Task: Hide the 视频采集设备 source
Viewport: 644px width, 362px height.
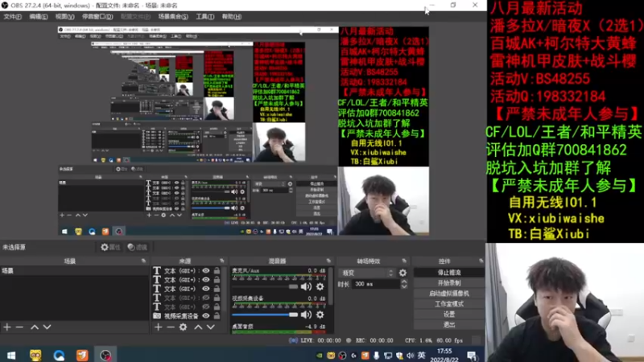Action: click(206, 316)
